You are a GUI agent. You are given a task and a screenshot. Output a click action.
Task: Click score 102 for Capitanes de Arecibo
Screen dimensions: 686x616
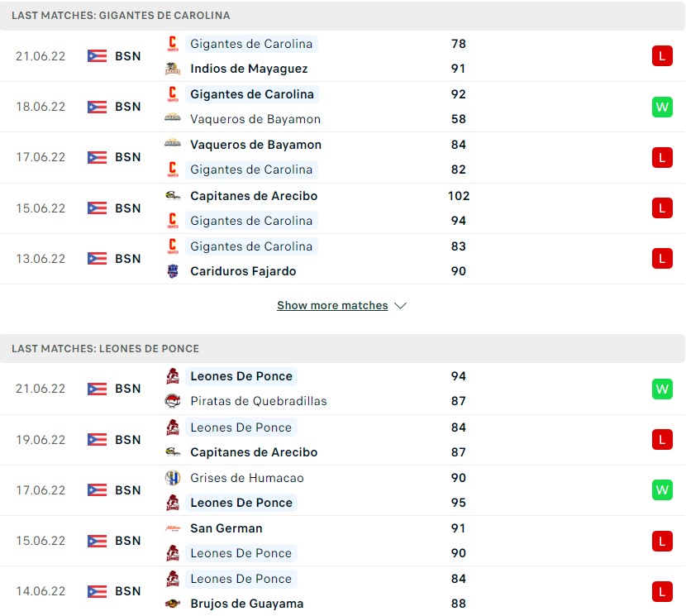click(458, 196)
